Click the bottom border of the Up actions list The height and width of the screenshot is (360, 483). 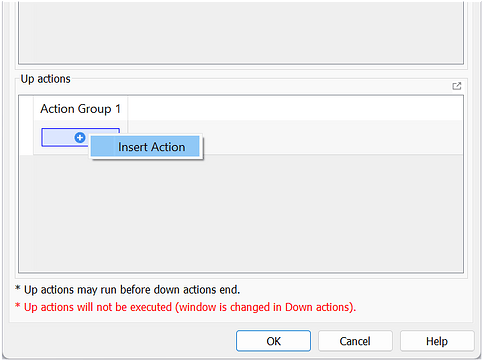click(x=241, y=272)
